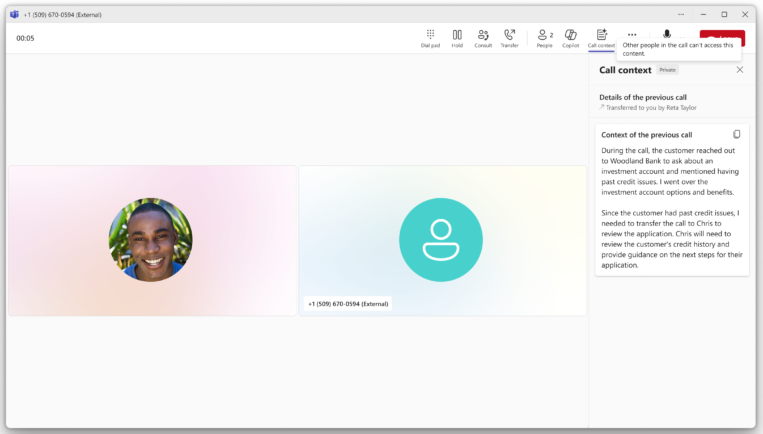Select the external caller's teal avatar

440,240
